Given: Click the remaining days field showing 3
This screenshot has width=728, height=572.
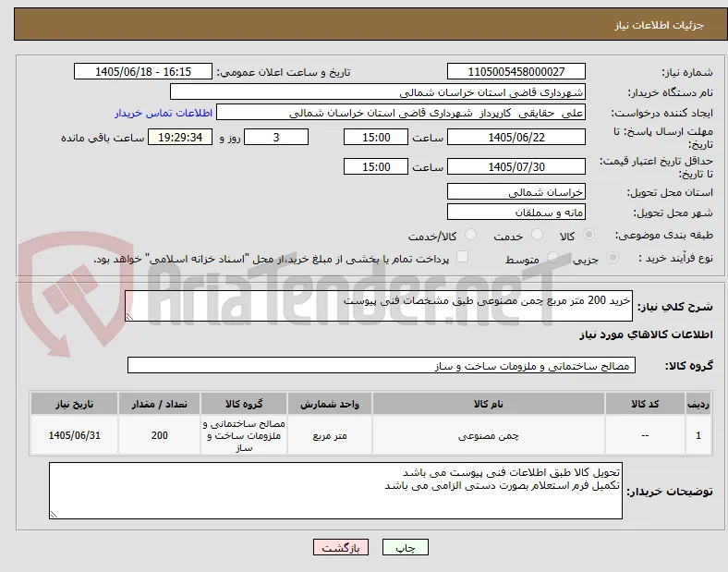Looking at the screenshot, I should coord(276,138).
